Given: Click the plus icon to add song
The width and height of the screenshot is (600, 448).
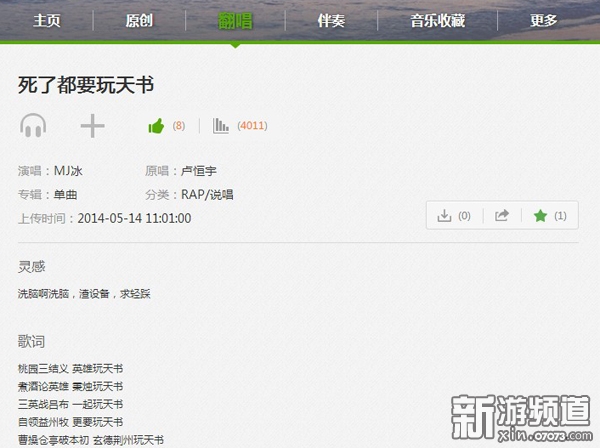Looking at the screenshot, I should (92, 125).
